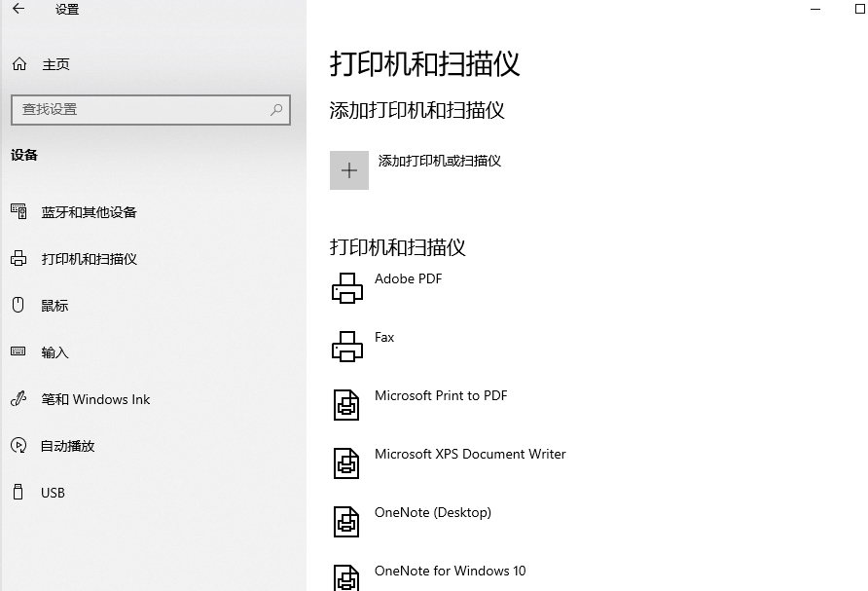Click the Adobe PDF printer icon
This screenshot has width=868, height=591.
click(347, 288)
